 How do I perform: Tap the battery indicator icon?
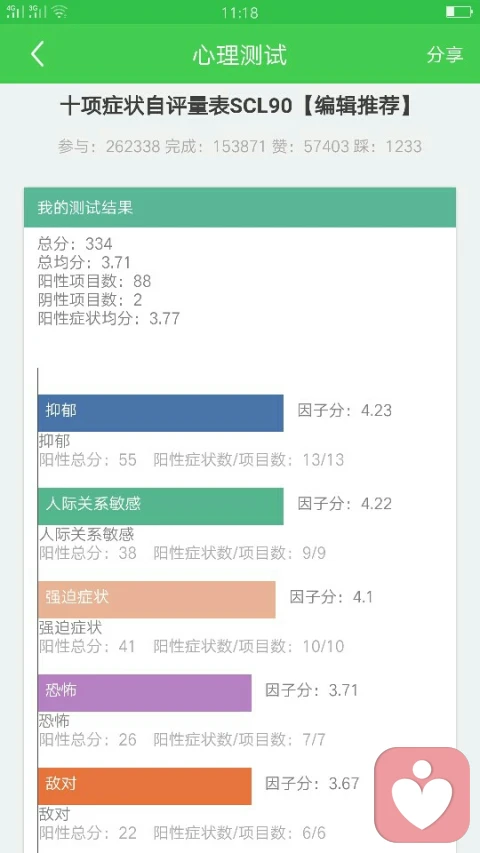click(x=458, y=11)
